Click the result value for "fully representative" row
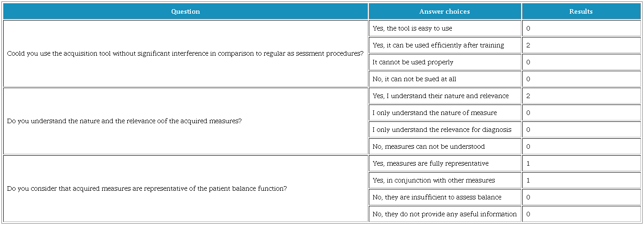 pos(528,163)
